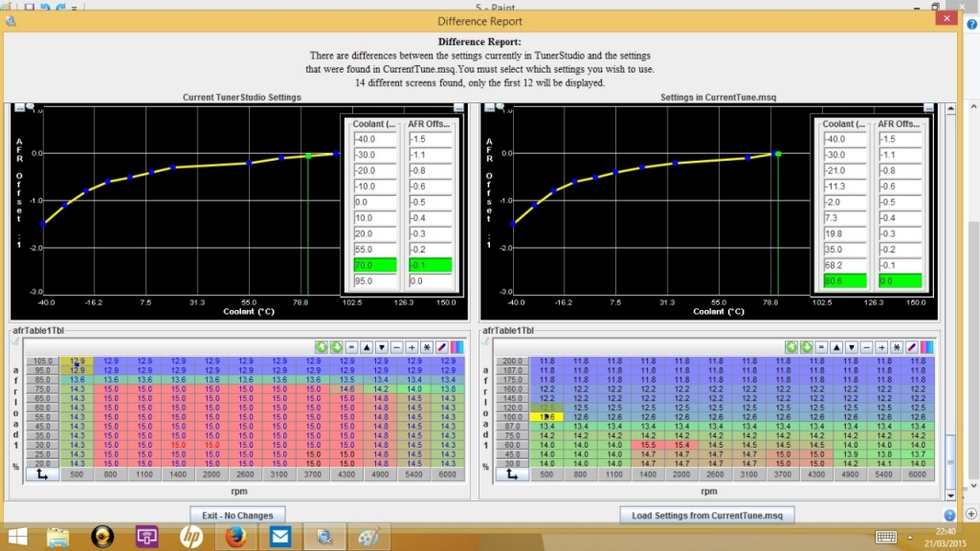The width and height of the screenshot is (980, 551).
Task: Click black down-triangle decrement icon, right afrTable
Action: [851, 347]
